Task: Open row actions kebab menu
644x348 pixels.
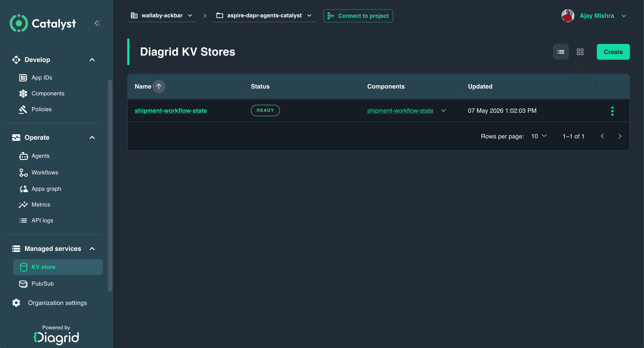Action: point(612,111)
